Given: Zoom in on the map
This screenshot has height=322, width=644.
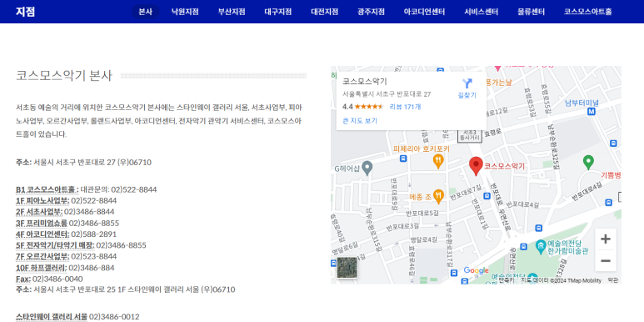Looking at the screenshot, I should coord(606,239).
